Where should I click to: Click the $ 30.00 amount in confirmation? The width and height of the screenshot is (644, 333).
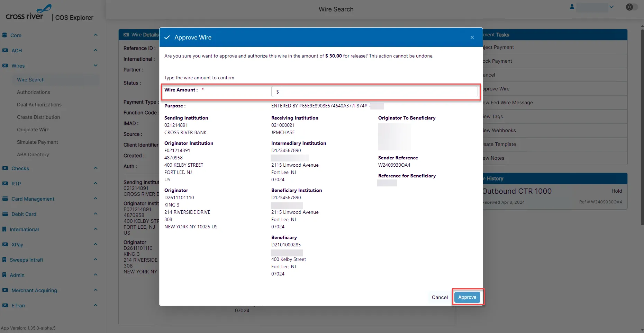coord(334,56)
